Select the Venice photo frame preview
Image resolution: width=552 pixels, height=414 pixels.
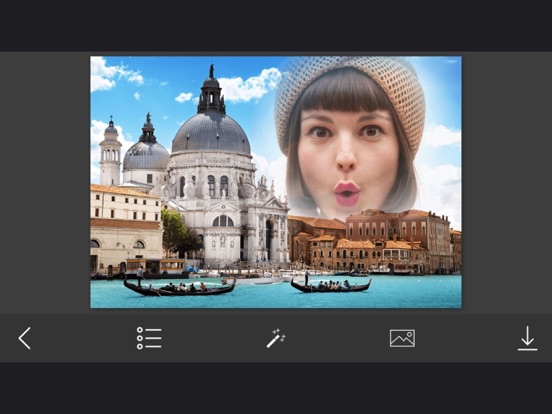[x=276, y=182]
